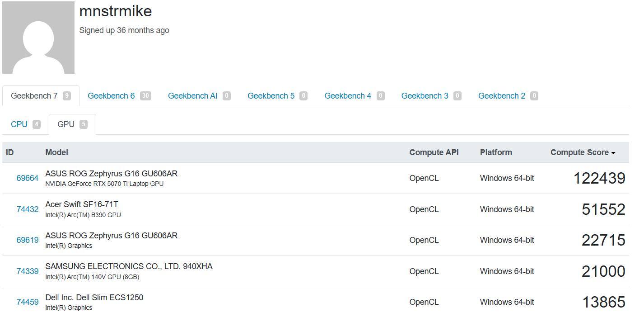Open the Geekbench 5 tab
The width and height of the screenshot is (644, 322).
click(x=277, y=96)
